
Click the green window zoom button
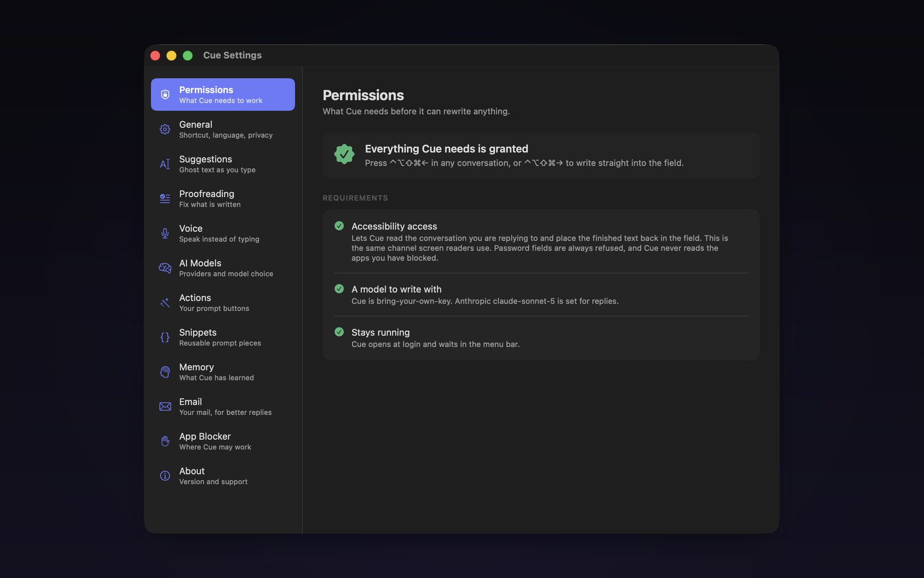tap(188, 55)
